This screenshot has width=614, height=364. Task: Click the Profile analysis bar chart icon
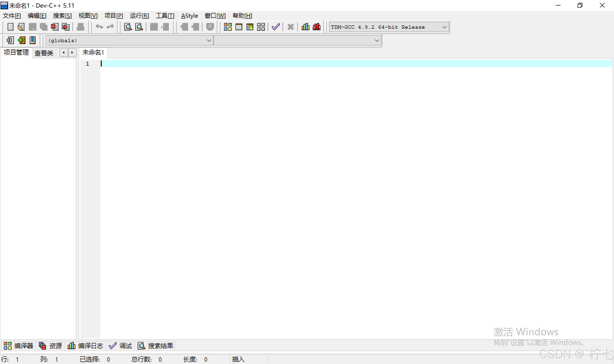point(305,27)
